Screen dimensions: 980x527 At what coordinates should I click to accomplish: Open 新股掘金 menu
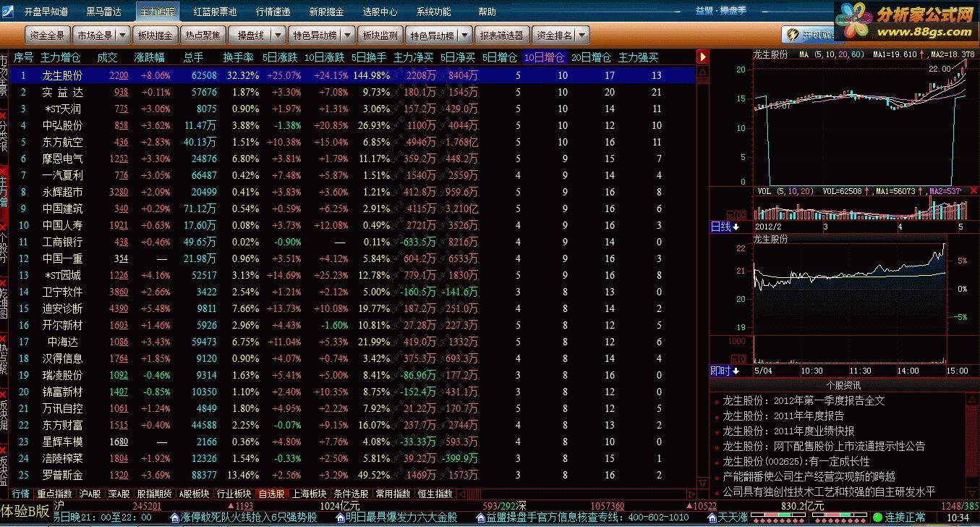point(327,12)
